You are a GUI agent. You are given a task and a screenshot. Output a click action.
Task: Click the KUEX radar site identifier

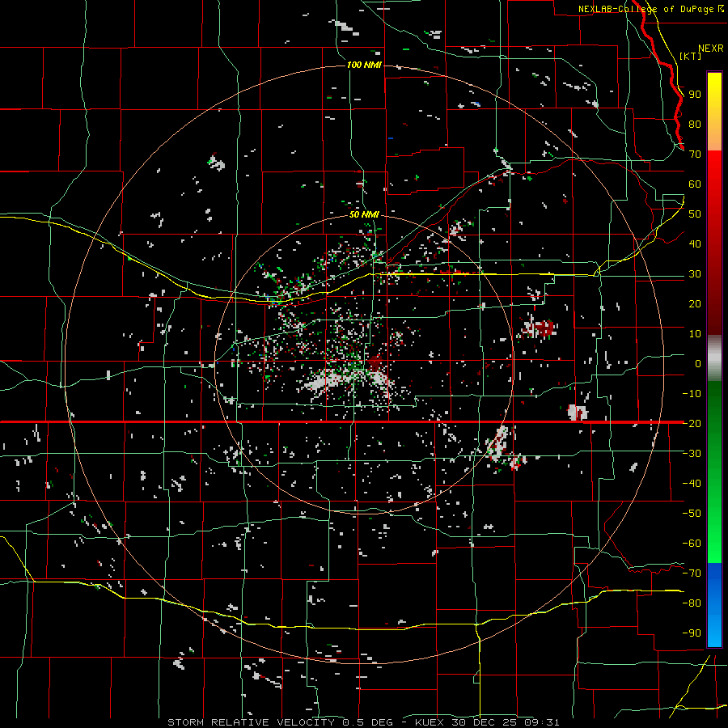430,722
